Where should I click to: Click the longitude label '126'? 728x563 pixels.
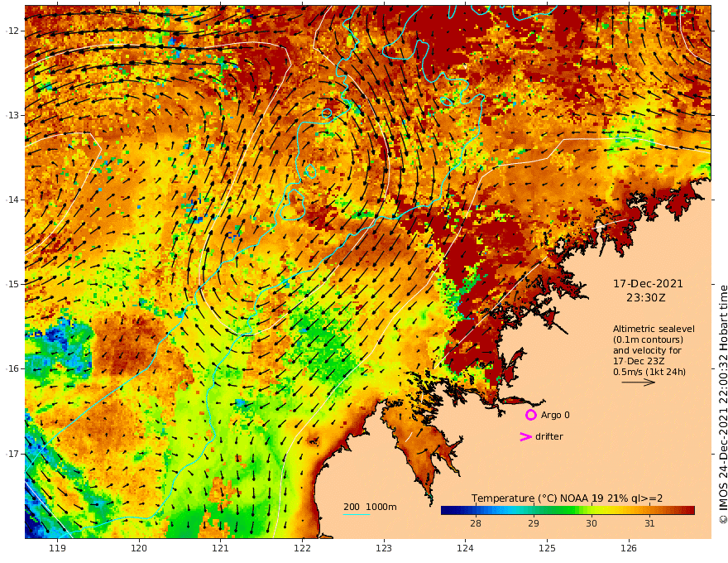(629, 548)
